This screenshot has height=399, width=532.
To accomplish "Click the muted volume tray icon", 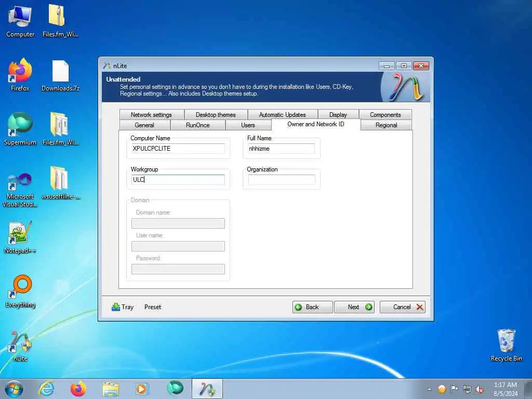I will click(x=480, y=389).
